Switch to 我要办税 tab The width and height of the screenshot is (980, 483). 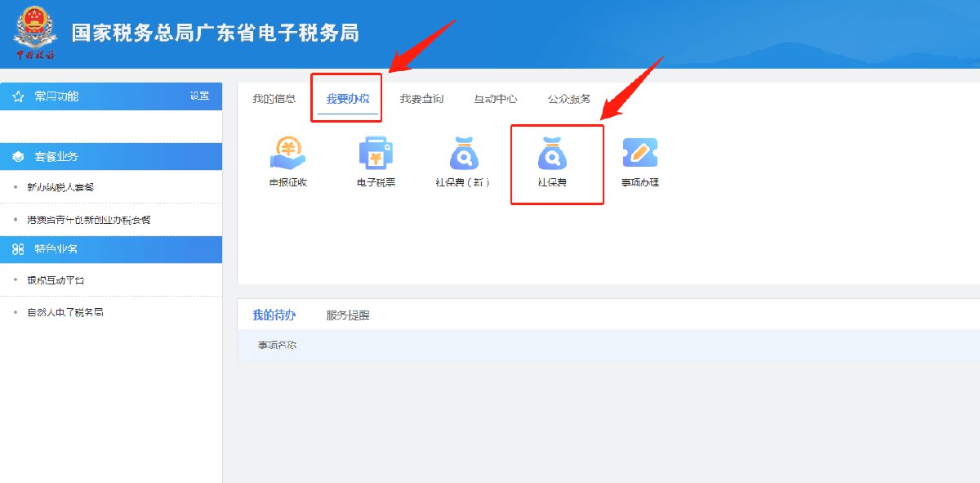(x=348, y=99)
